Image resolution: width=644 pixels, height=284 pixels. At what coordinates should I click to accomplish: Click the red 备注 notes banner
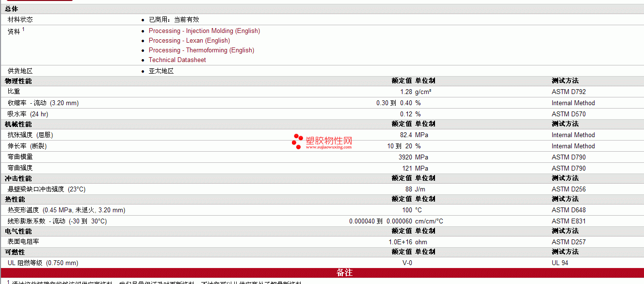[322, 273]
